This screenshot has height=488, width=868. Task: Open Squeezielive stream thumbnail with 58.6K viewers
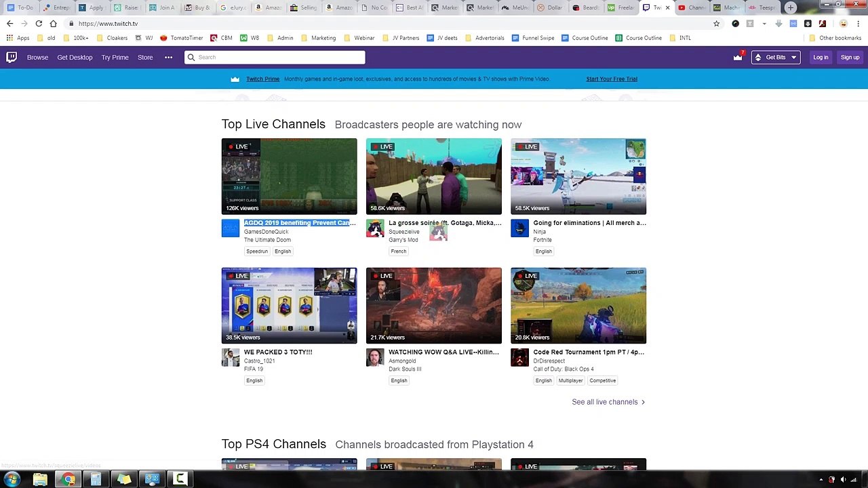tap(434, 176)
